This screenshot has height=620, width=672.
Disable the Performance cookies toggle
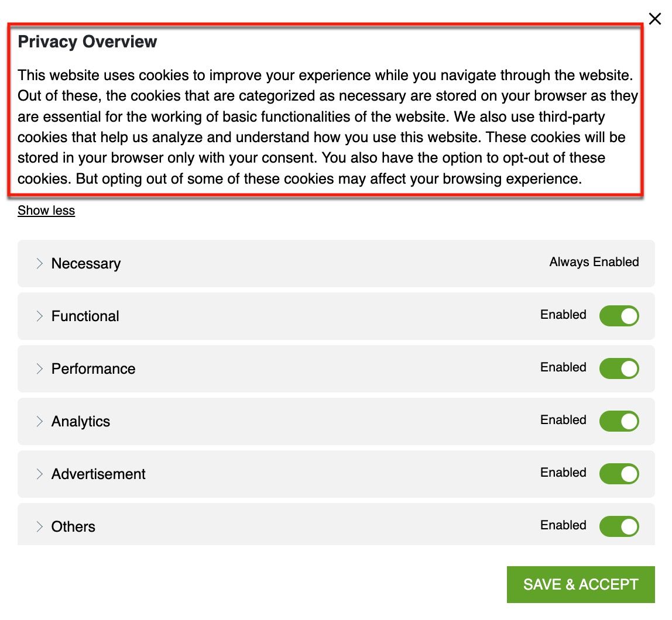coord(619,368)
